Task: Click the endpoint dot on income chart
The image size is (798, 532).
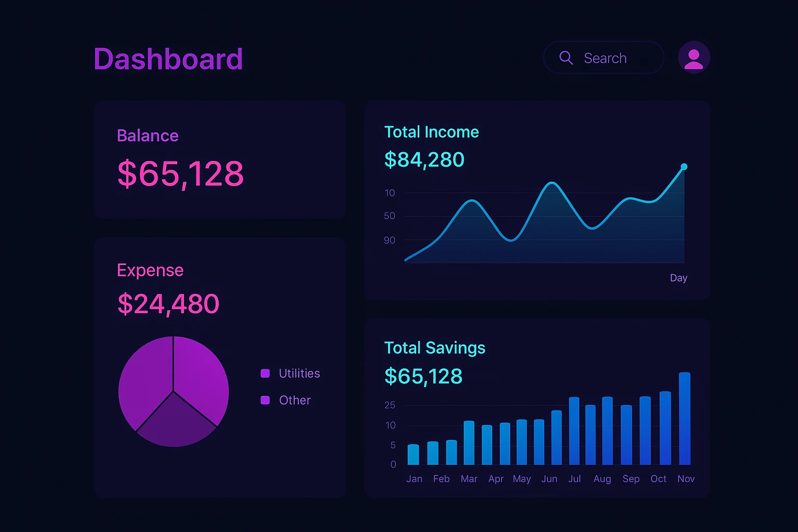Action: pos(684,167)
